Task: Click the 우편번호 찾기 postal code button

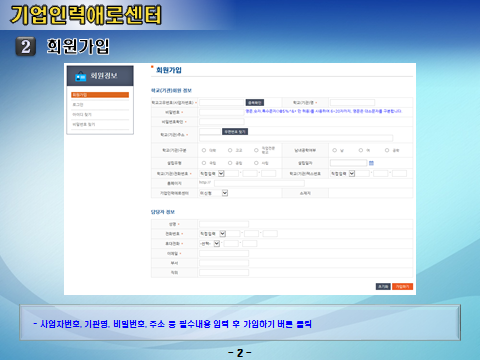Action: tap(235, 132)
